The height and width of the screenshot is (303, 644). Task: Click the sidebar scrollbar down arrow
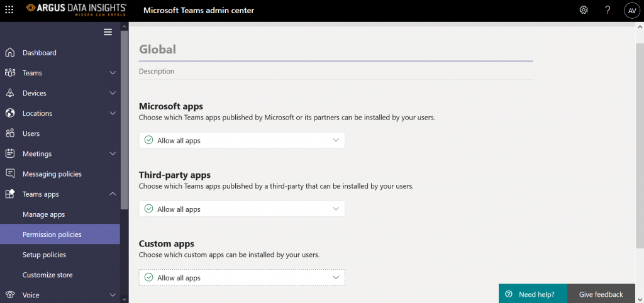pyautogui.click(x=125, y=299)
